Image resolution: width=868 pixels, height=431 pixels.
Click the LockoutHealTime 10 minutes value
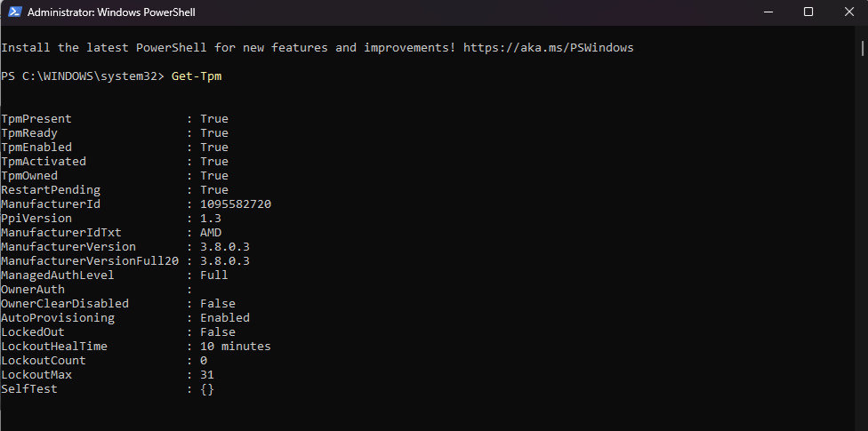[x=236, y=346]
